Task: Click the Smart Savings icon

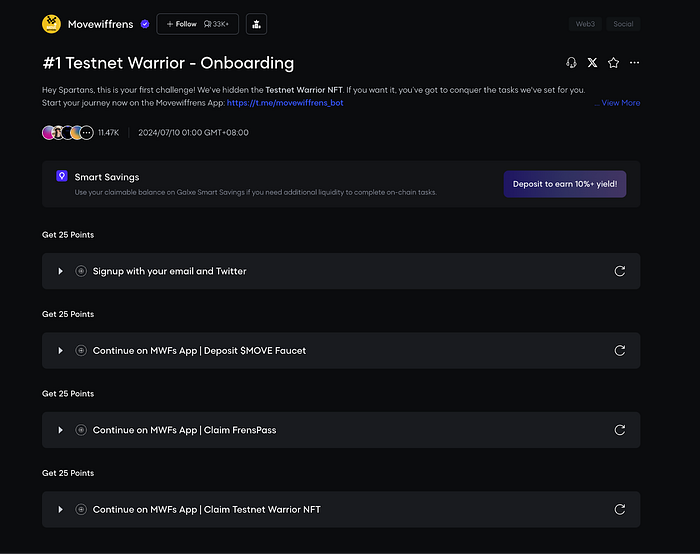Action: tap(62, 176)
